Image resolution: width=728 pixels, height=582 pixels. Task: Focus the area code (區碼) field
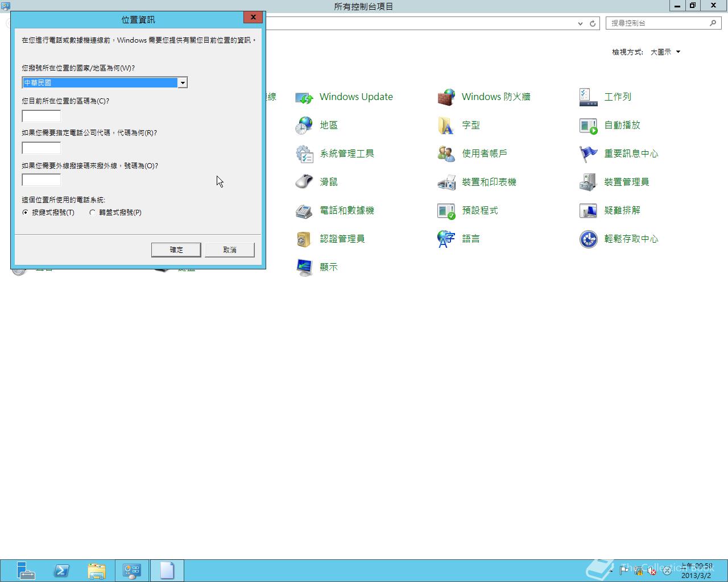point(41,116)
